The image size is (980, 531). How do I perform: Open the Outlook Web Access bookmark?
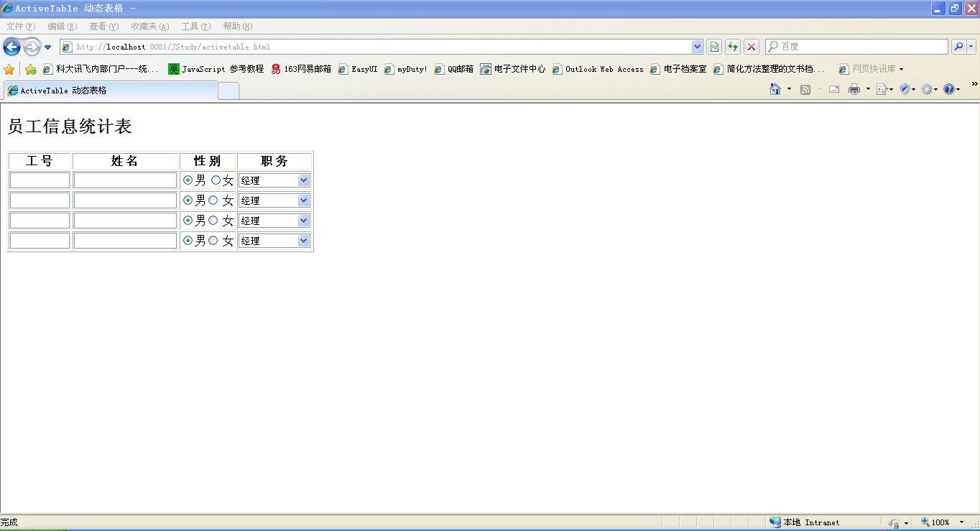pos(598,69)
